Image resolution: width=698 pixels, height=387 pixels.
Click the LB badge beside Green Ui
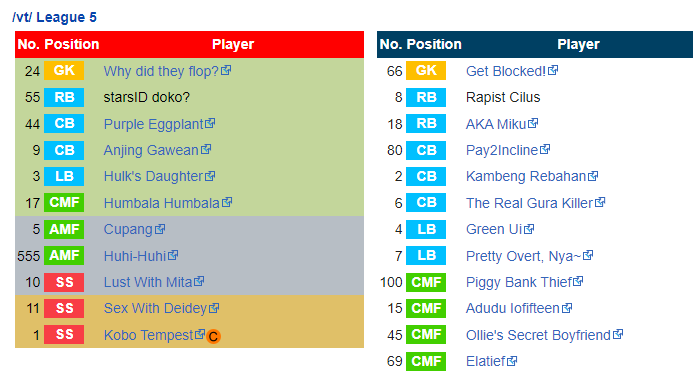click(426, 229)
